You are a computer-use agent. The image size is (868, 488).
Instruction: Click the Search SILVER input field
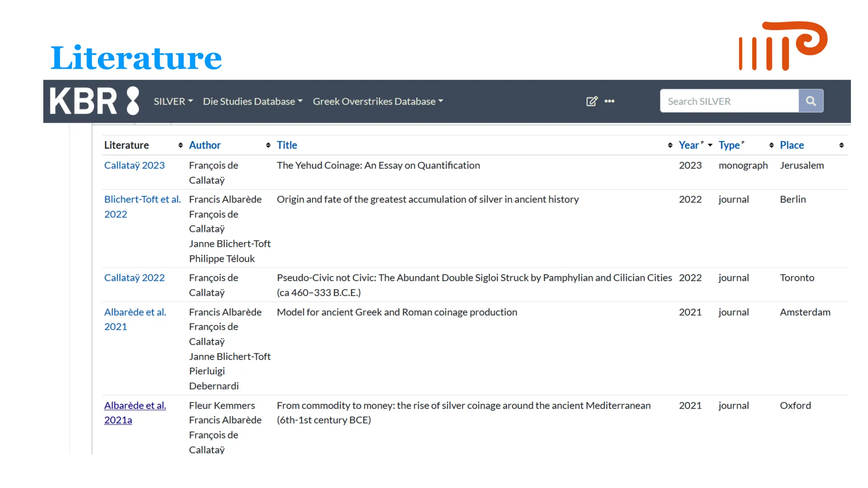[729, 101]
